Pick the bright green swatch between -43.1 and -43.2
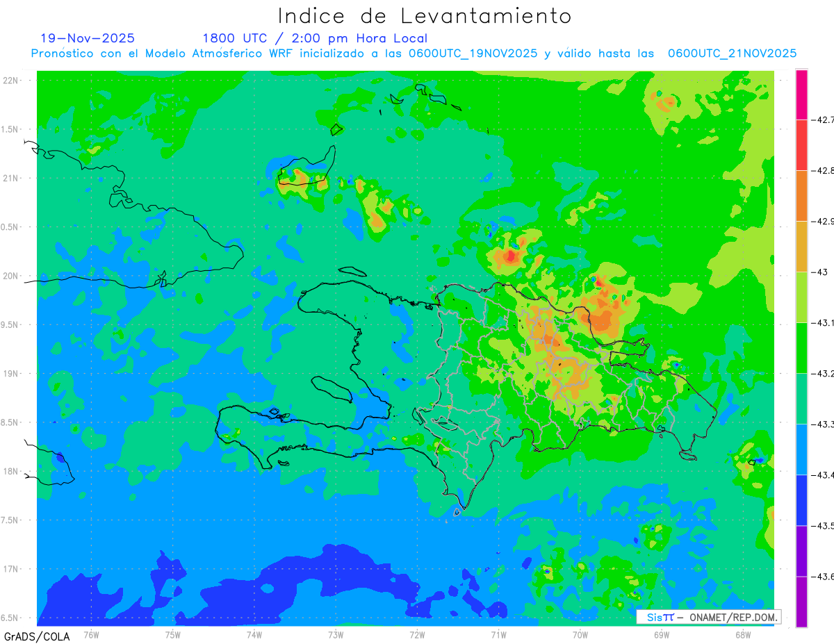 (801, 347)
